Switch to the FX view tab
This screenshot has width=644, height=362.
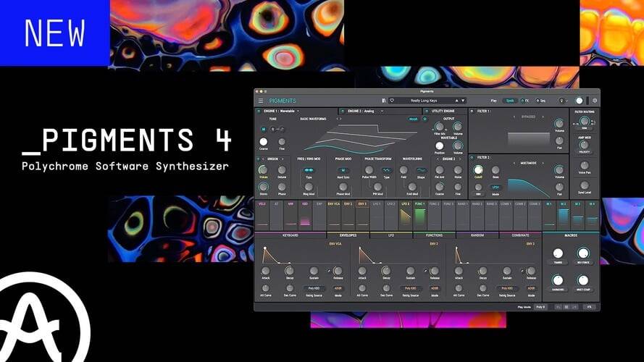tap(525, 101)
